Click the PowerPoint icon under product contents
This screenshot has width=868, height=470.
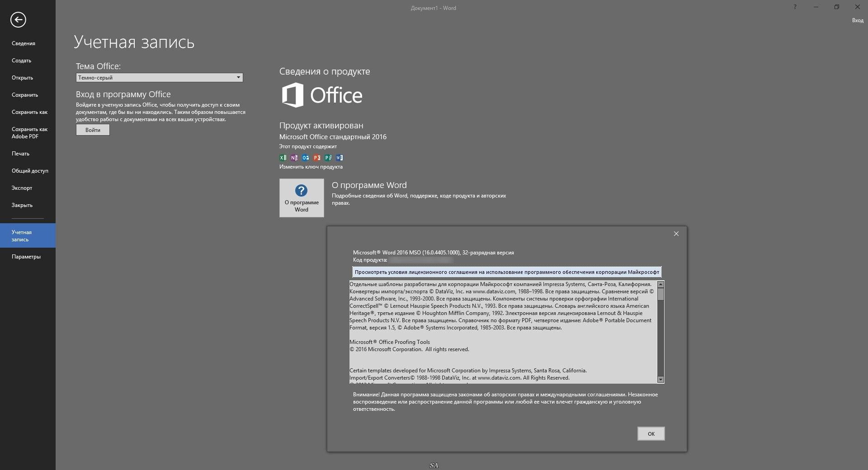click(317, 158)
